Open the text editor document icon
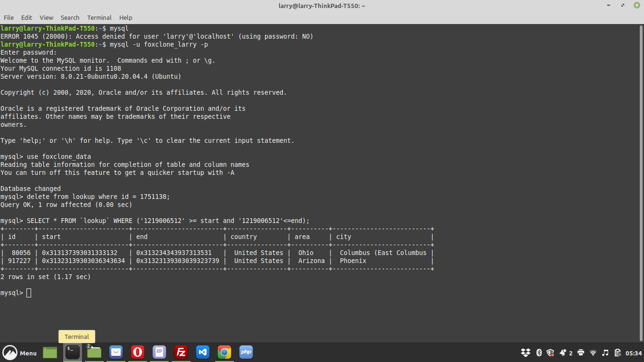Screen dimensions: 644x362 tap(159, 353)
